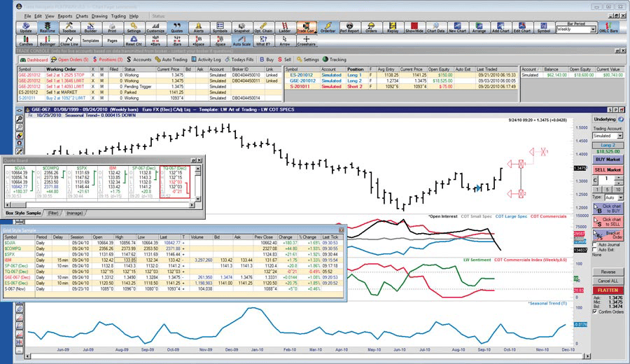Viewport: 630px width, 364px height.
Task: Open Chart Data
Action: tap(435, 27)
